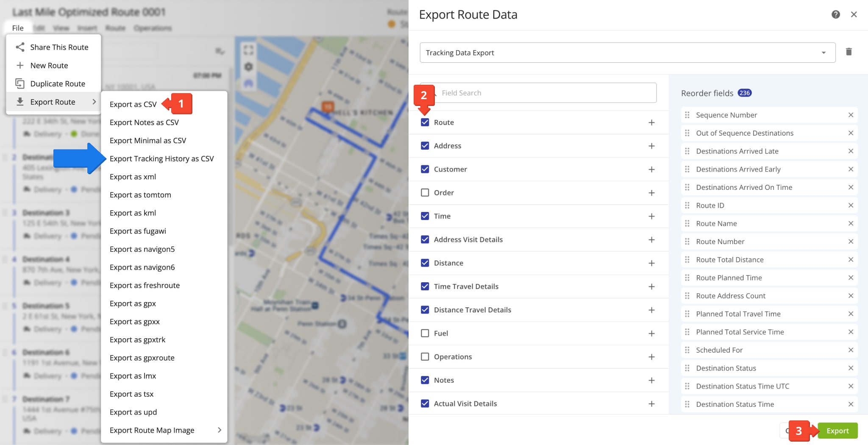The image size is (868, 445).
Task: Choose Export as upd
Action: (133, 412)
